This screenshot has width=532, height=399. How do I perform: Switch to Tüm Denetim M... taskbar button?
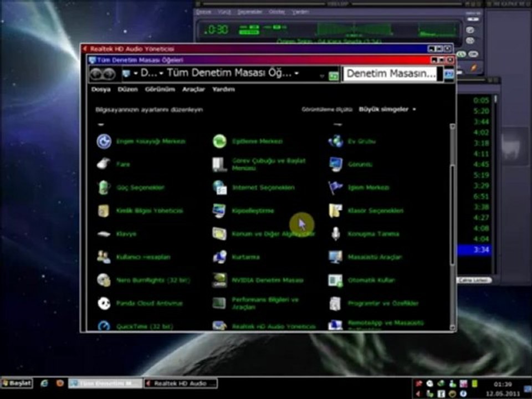[x=105, y=383]
